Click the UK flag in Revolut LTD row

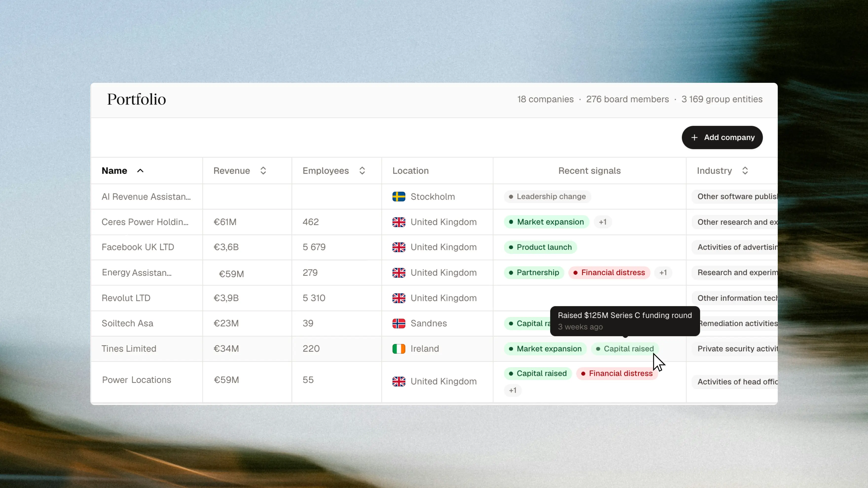tap(399, 298)
